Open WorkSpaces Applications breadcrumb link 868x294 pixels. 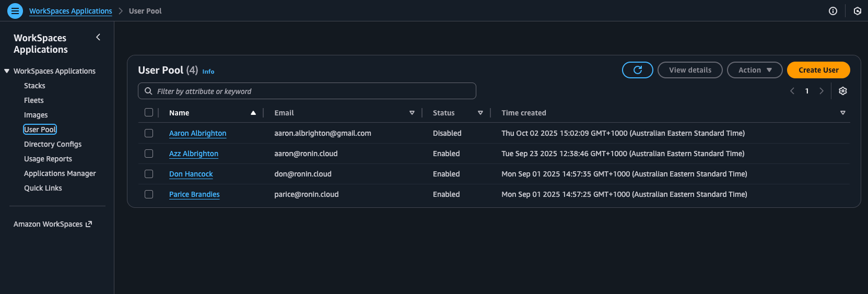coord(71,11)
